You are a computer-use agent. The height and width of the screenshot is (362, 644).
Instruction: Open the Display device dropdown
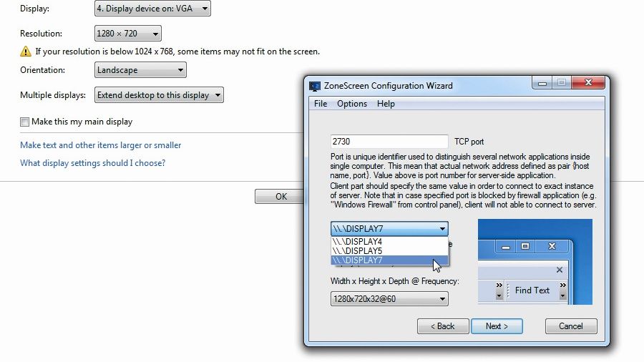[x=153, y=8]
